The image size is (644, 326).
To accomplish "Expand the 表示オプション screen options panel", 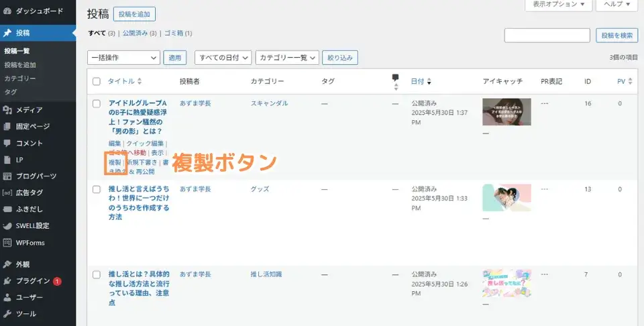I will (x=558, y=5).
